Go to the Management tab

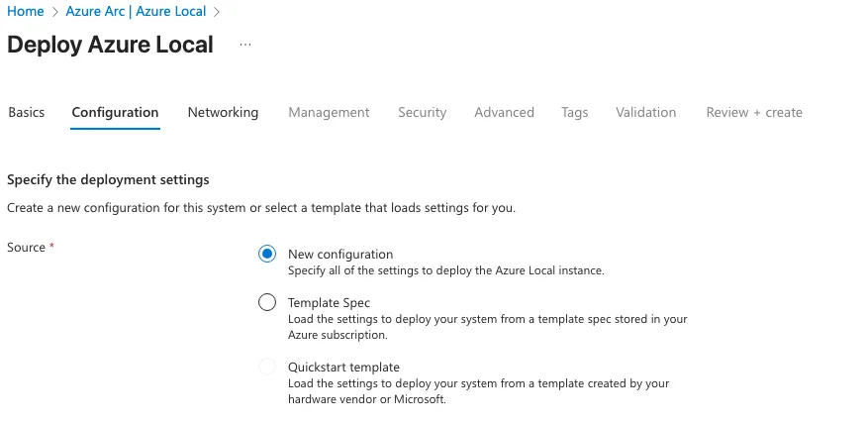pos(329,113)
